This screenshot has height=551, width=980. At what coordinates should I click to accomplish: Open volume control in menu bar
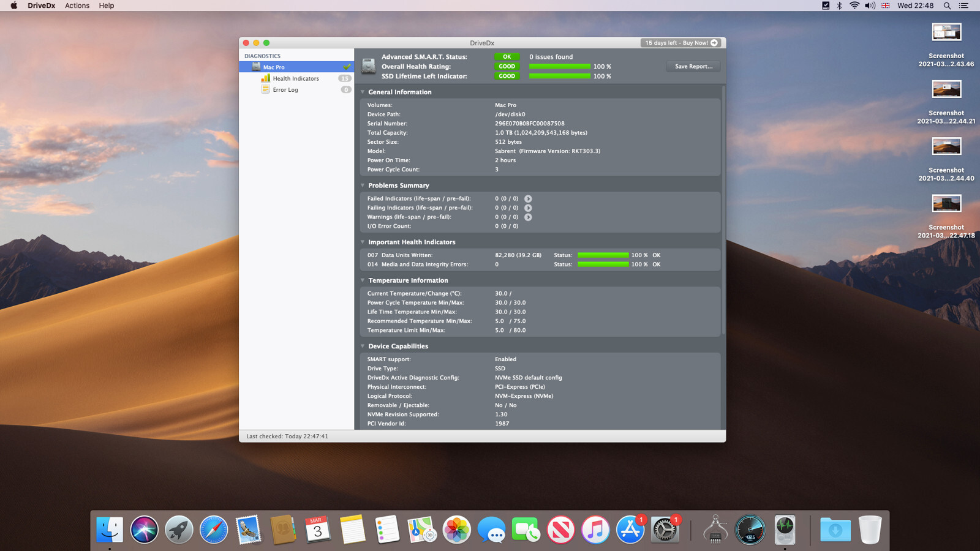click(x=870, y=6)
